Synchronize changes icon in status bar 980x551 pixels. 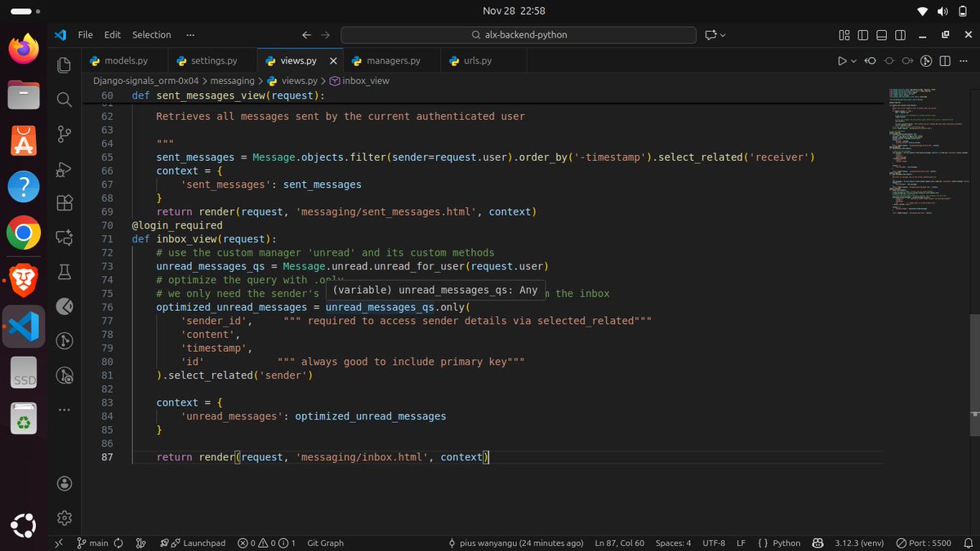119,543
